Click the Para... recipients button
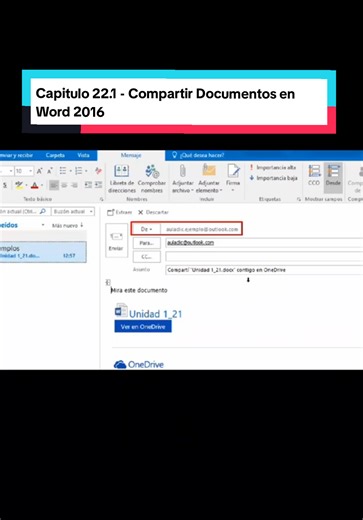The height and width of the screenshot is (520, 363). [147, 243]
